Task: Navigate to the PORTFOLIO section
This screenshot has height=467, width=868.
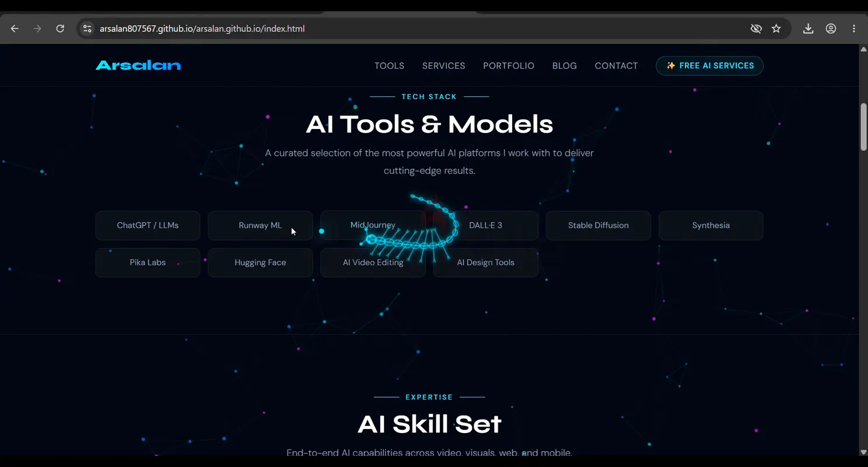Action: point(509,66)
